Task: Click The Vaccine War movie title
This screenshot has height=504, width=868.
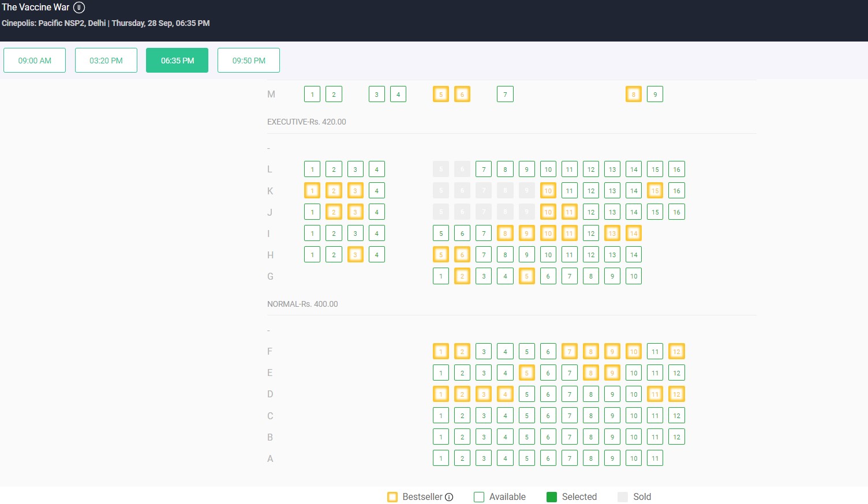Action: [35, 7]
